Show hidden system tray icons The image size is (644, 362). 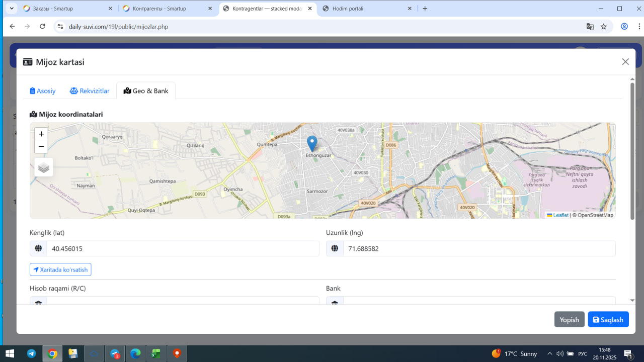(549, 353)
